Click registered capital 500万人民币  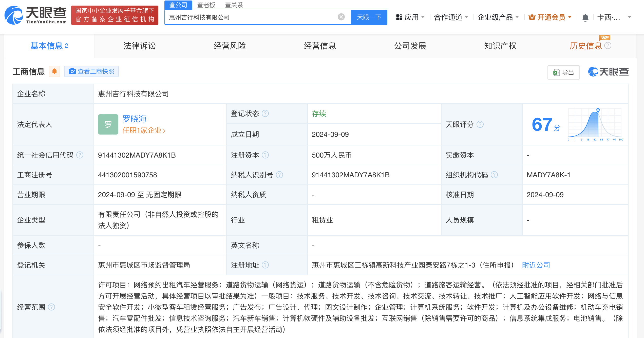point(332,155)
